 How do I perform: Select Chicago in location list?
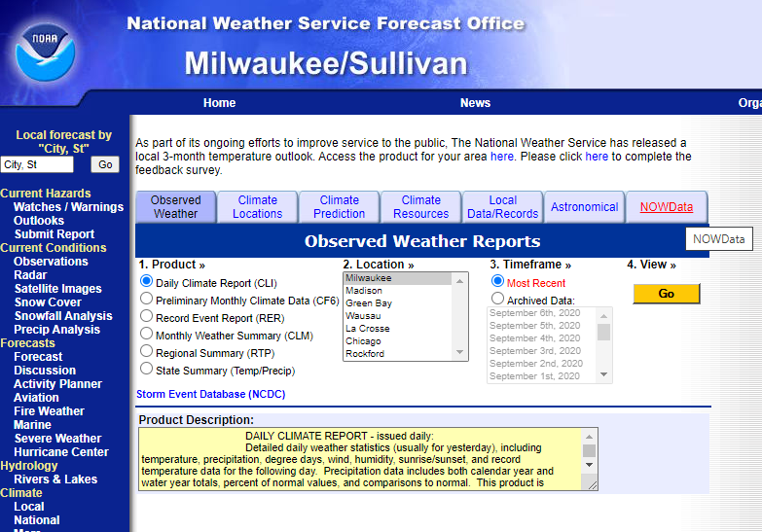(x=398, y=341)
